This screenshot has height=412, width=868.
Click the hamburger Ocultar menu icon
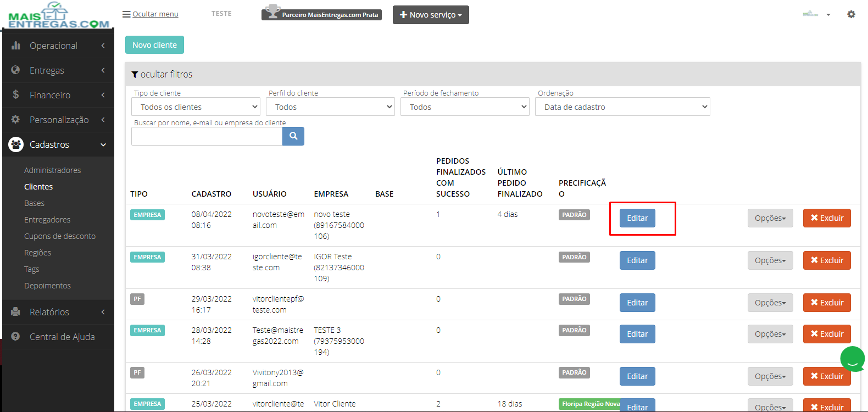point(126,14)
